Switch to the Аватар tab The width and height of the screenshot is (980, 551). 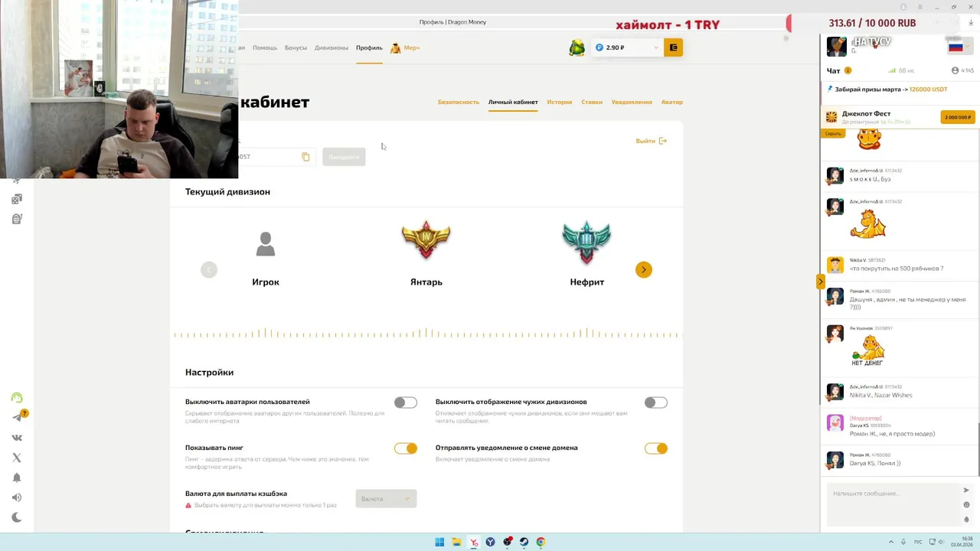click(x=672, y=102)
